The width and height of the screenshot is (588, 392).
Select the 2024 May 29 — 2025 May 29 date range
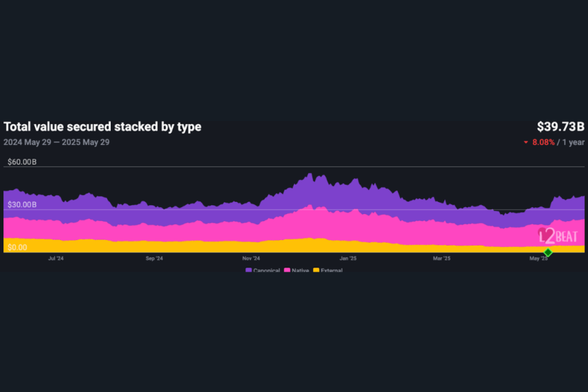(x=56, y=142)
